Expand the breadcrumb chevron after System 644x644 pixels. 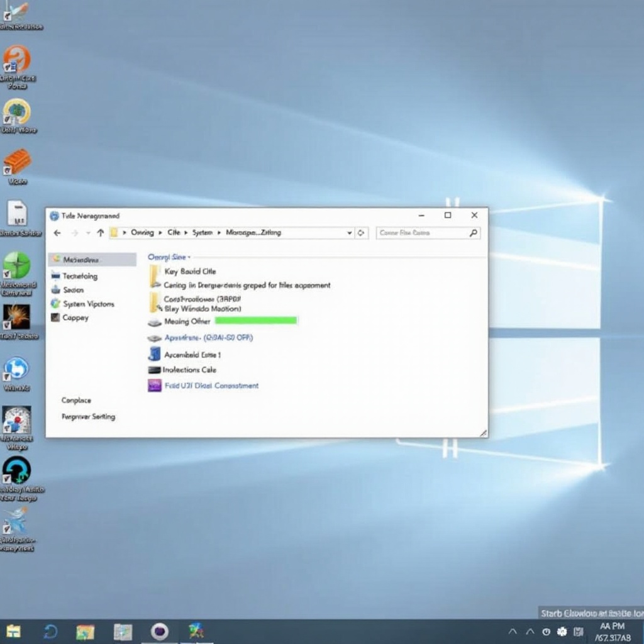pos(219,233)
